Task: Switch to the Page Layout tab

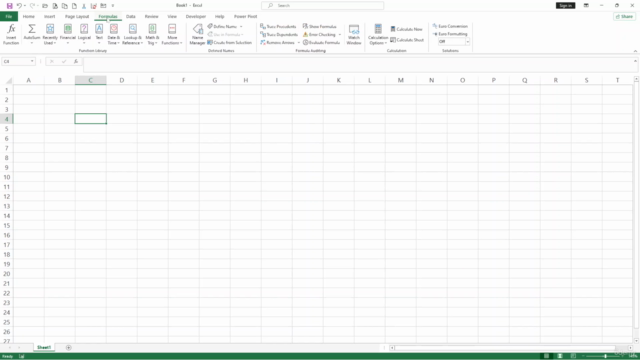Action: pos(77,16)
